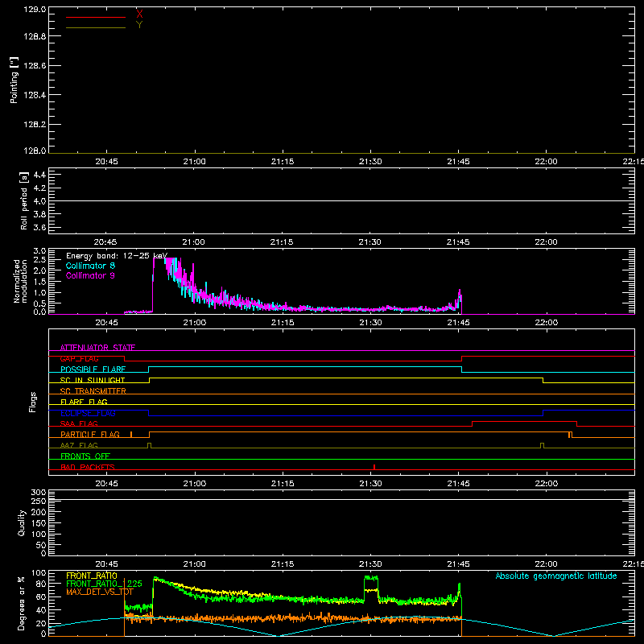Click the SAA_FLAG label

click(79, 423)
